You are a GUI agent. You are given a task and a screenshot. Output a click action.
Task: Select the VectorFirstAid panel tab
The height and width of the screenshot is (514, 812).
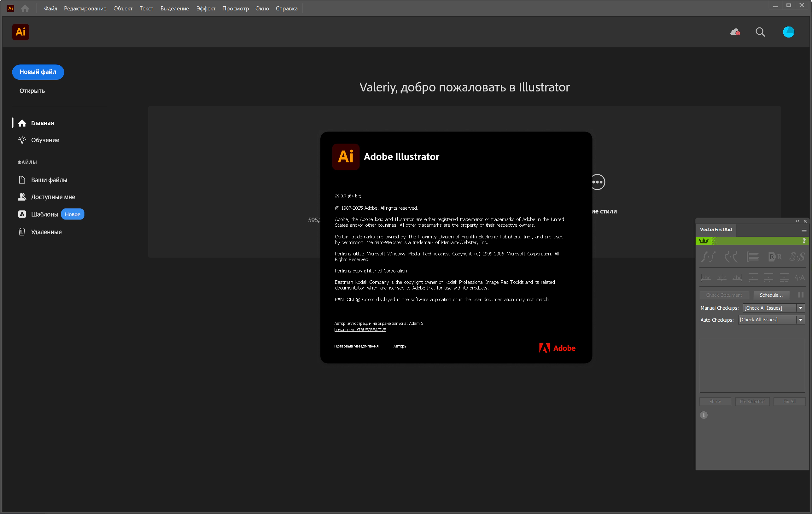(716, 230)
